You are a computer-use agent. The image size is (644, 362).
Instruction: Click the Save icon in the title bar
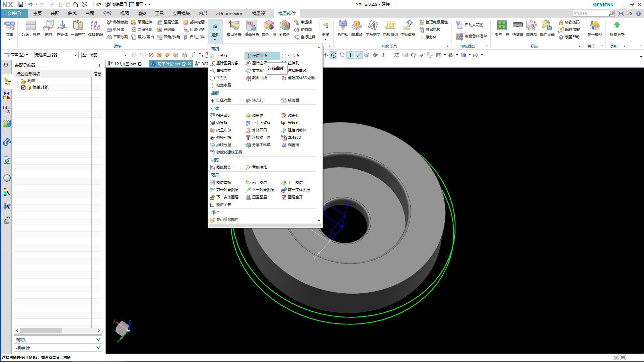click(x=21, y=4)
